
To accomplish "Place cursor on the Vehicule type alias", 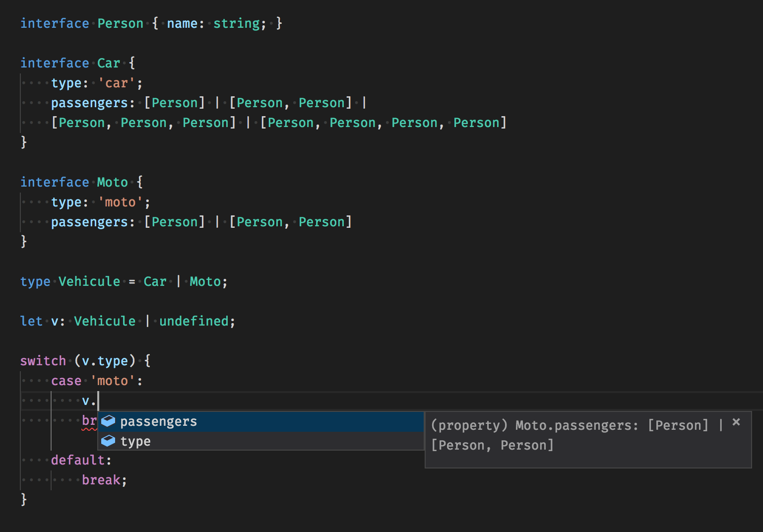I will point(89,281).
